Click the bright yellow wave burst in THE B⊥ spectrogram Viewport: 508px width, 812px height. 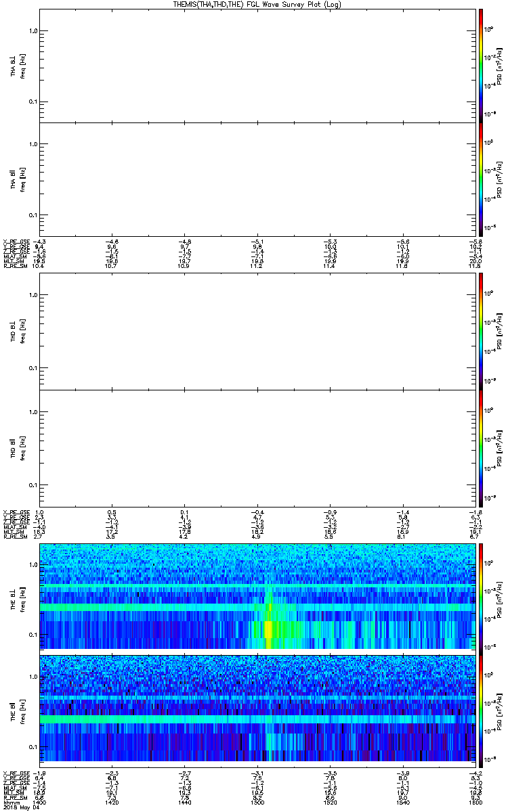[268, 629]
